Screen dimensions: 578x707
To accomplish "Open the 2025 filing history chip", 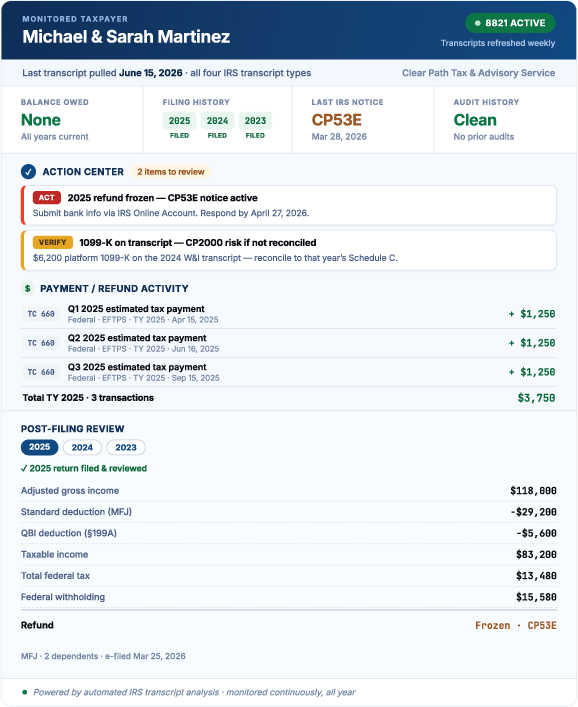I will click(179, 121).
